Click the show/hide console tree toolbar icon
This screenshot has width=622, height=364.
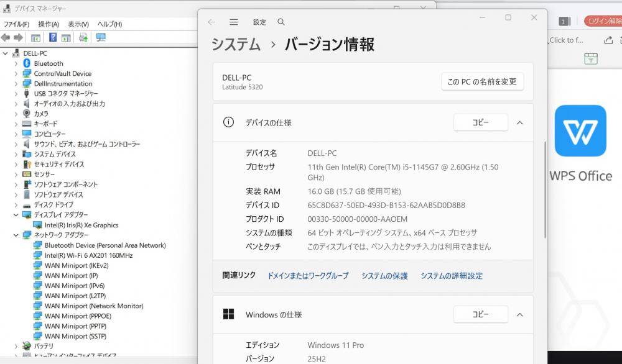36,38
